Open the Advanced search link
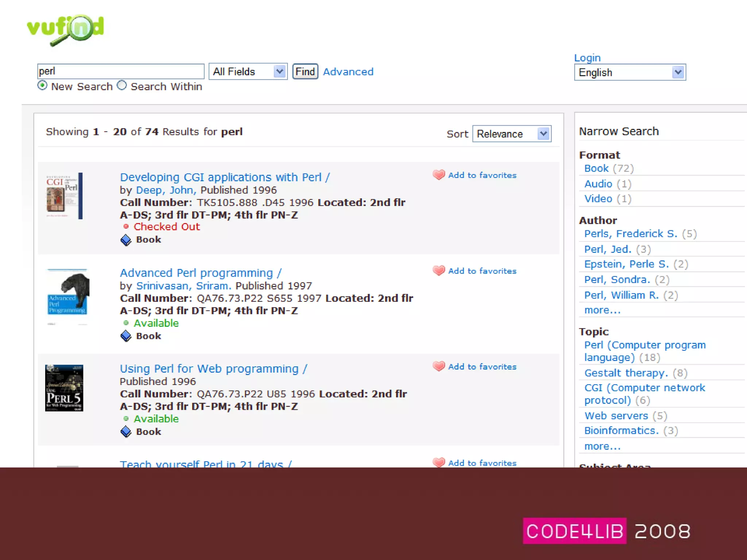The image size is (747, 560). pyautogui.click(x=348, y=72)
